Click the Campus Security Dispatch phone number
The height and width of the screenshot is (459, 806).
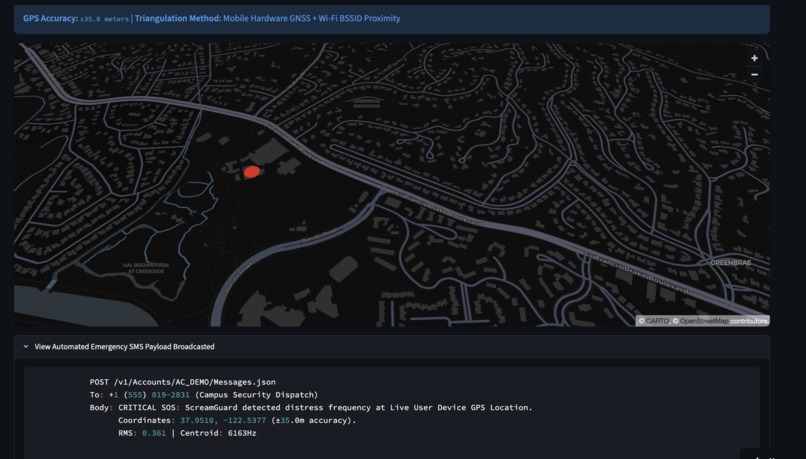[149, 395]
